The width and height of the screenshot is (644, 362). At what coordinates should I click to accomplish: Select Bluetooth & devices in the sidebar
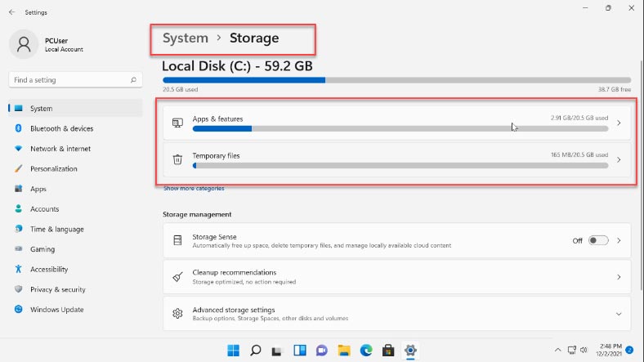coord(75,128)
